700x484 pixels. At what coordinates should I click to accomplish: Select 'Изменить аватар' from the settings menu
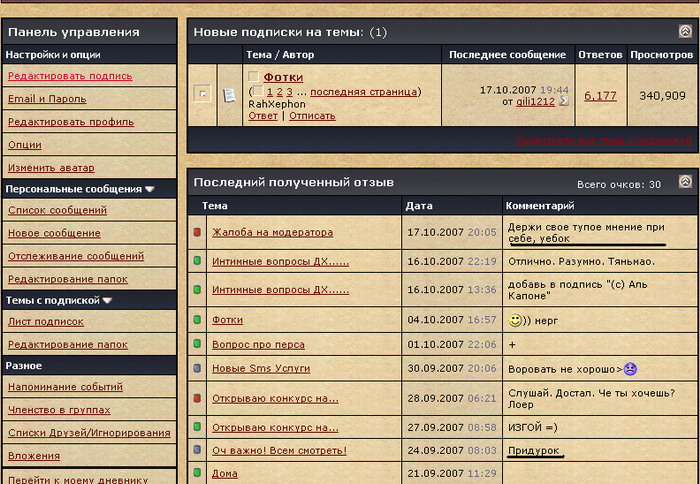(x=51, y=167)
